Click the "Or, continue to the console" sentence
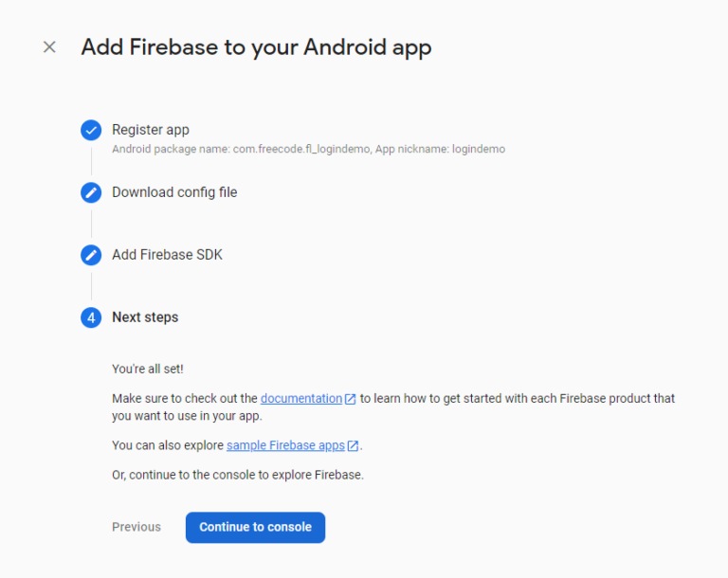This screenshot has height=578, width=728. point(238,475)
